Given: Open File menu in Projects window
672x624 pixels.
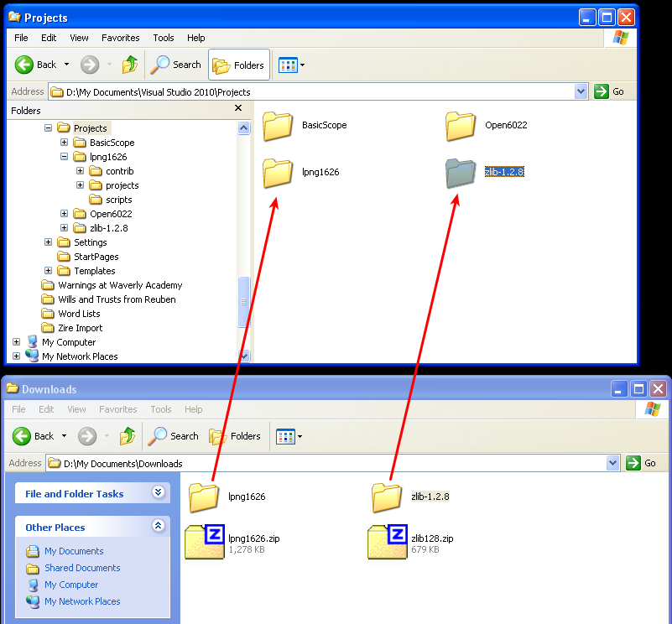Looking at the screenshot, I should coord(21,38).
